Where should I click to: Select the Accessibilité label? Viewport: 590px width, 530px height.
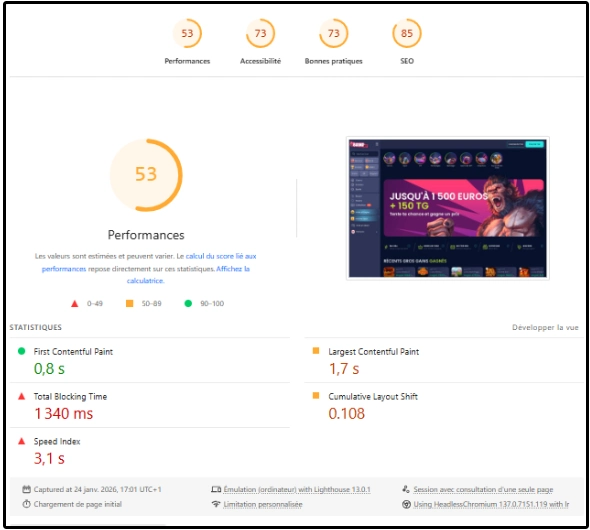tap(260, 61)
